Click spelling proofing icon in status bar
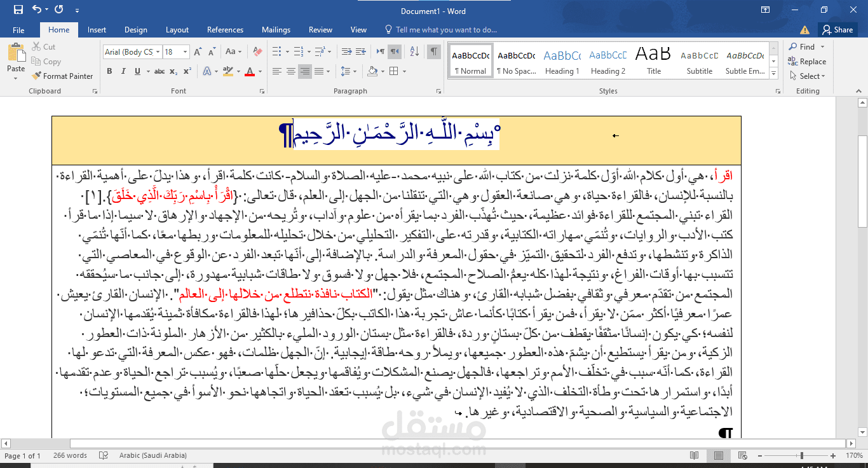The width and height of the screenshot is (868, 468). point(104,455)
